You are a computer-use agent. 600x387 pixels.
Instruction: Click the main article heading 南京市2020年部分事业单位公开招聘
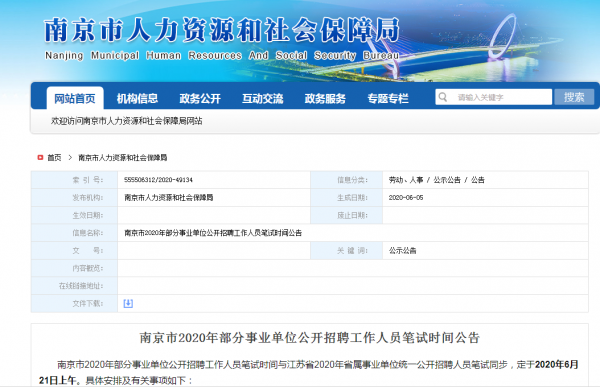point(310,338)
